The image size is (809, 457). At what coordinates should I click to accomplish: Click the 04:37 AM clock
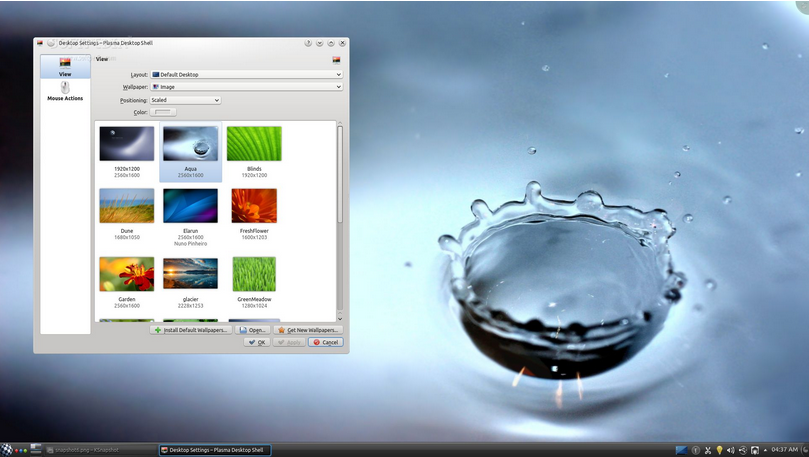pyautogui.click(x=784, y=450)
